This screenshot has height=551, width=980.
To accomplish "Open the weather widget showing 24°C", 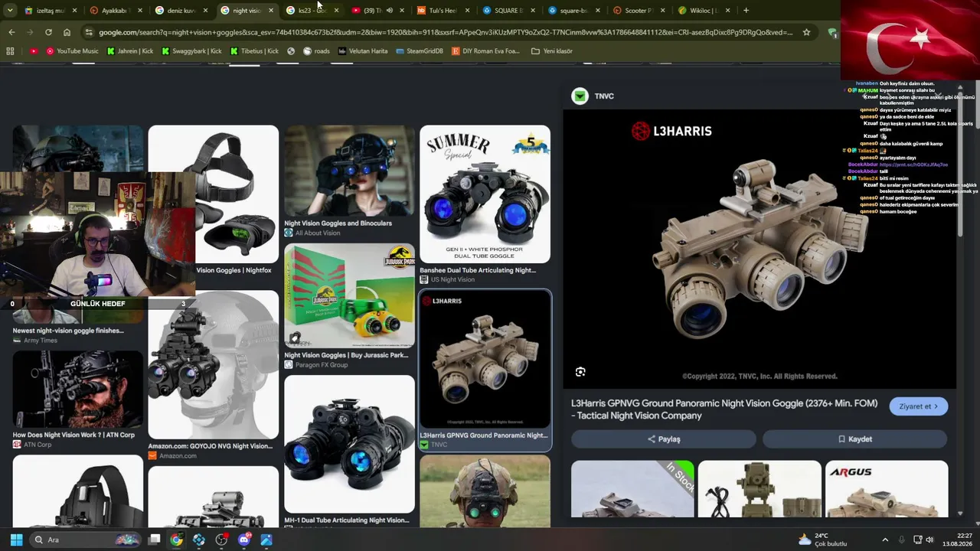I will (823, 540).
